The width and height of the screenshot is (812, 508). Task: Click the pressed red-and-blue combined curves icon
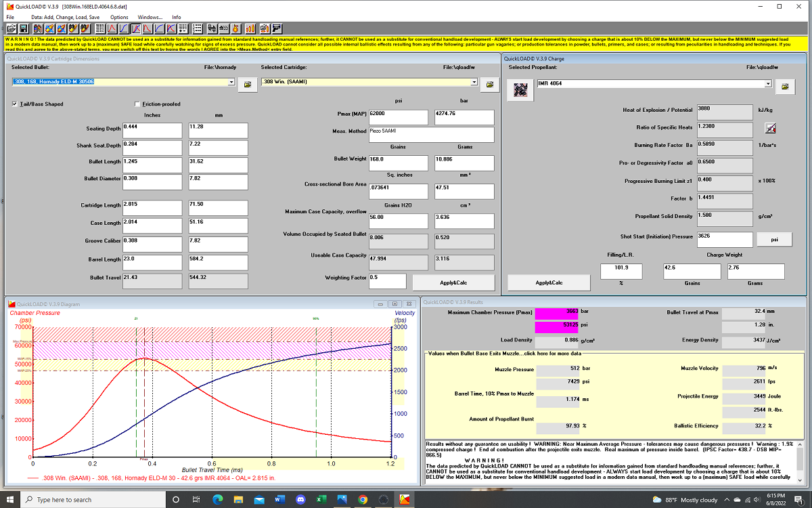click(x=136, y=28)
